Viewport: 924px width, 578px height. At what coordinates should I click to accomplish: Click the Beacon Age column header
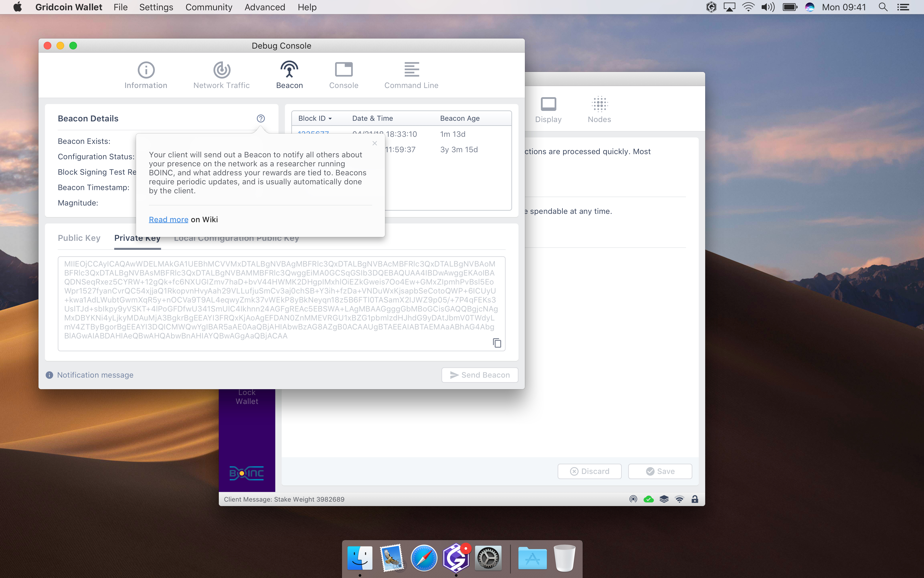[460, 119]
